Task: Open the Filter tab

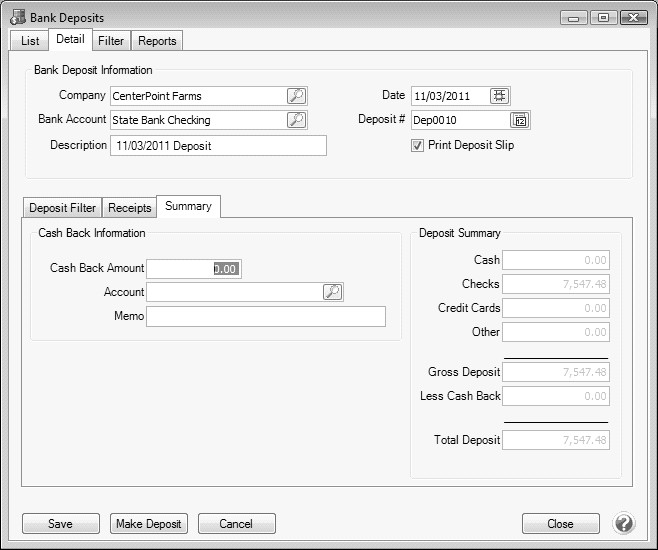Action: (111, 41)
